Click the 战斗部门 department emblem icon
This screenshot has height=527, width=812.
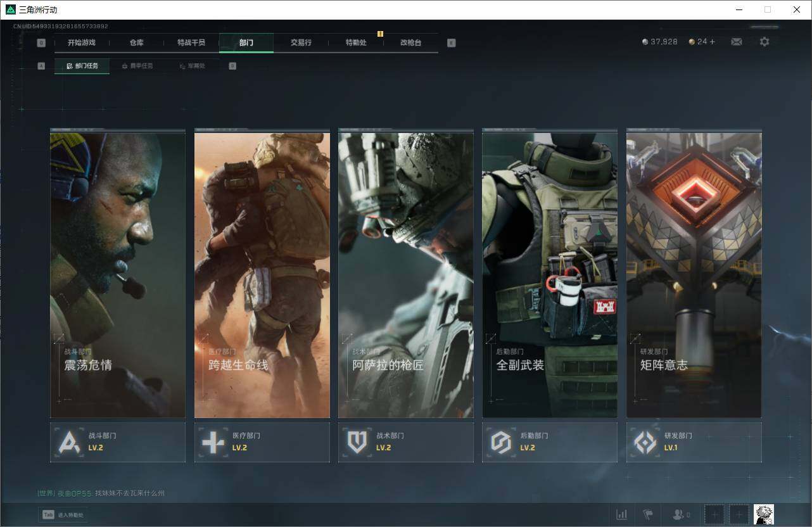point(69,442)
